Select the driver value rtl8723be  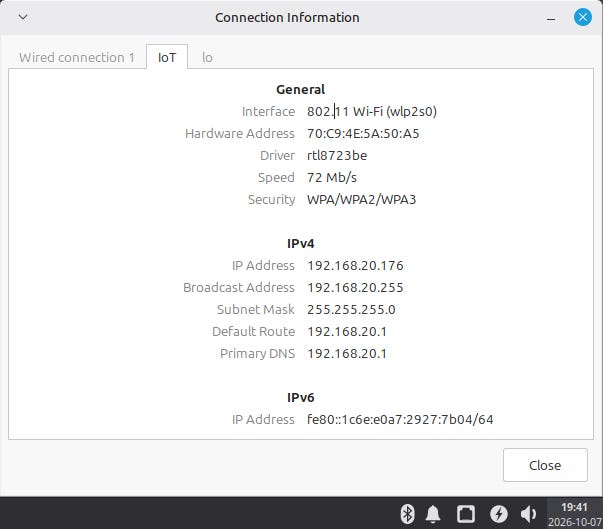click(x=337, y=155)
